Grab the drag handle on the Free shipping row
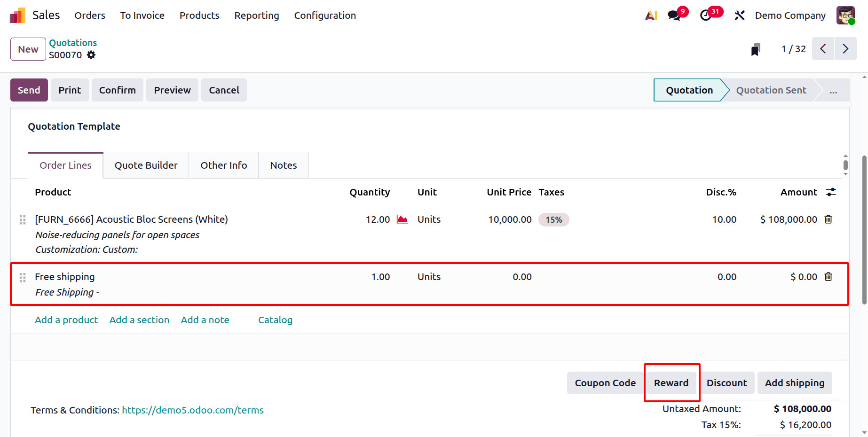The height and width of the screenshot is (437, 868). tap(22, 277)
